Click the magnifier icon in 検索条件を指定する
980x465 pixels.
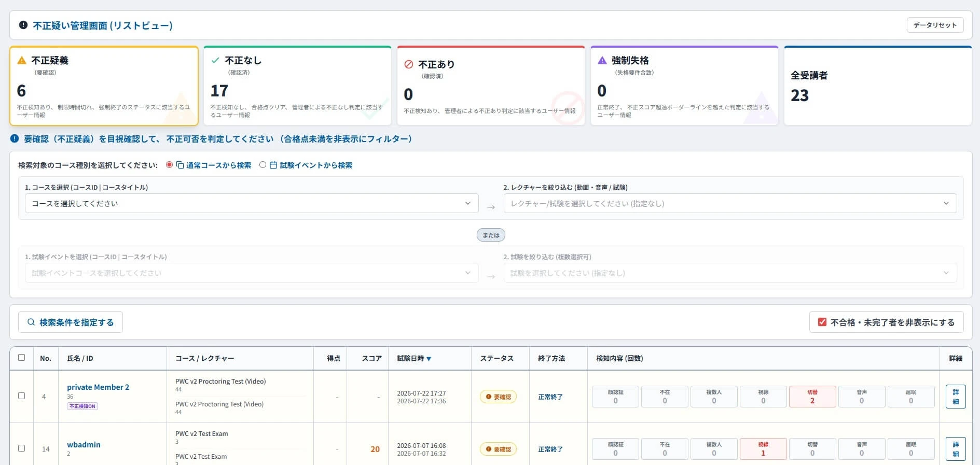pyautogui.click(x=31, y=322)
